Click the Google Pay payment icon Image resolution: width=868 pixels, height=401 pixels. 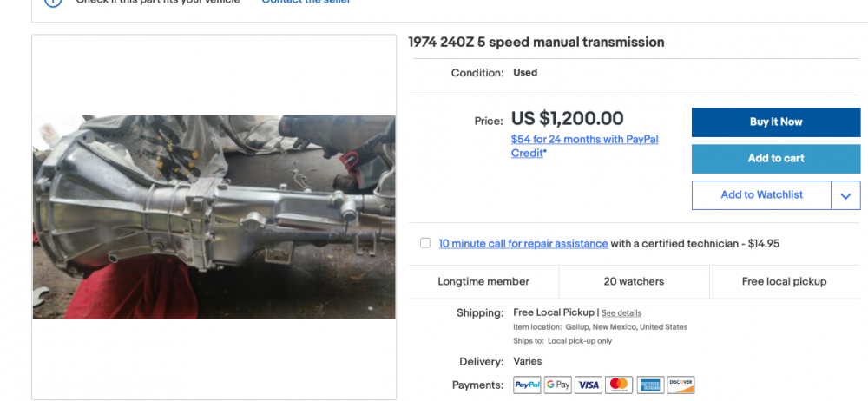557,385
